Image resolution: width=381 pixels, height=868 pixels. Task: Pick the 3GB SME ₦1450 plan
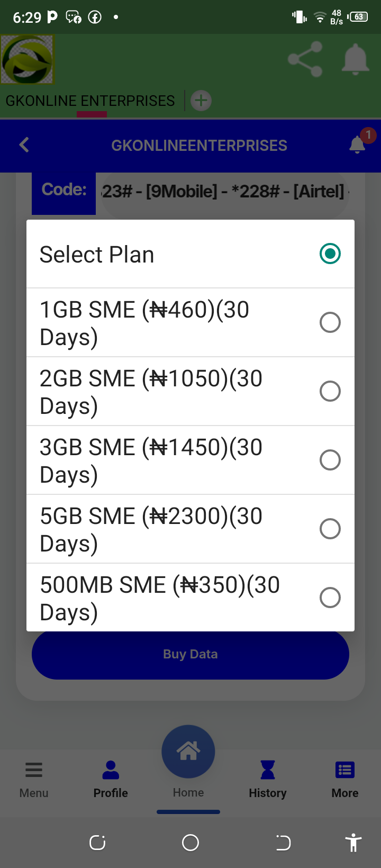click(x=190, y=460)
